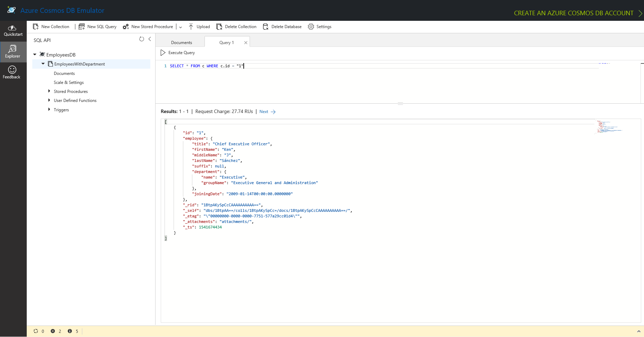The height and width of the screenshot is (337, 644).
Task: Click the Next results link
Action: click(x=264, y=112)
